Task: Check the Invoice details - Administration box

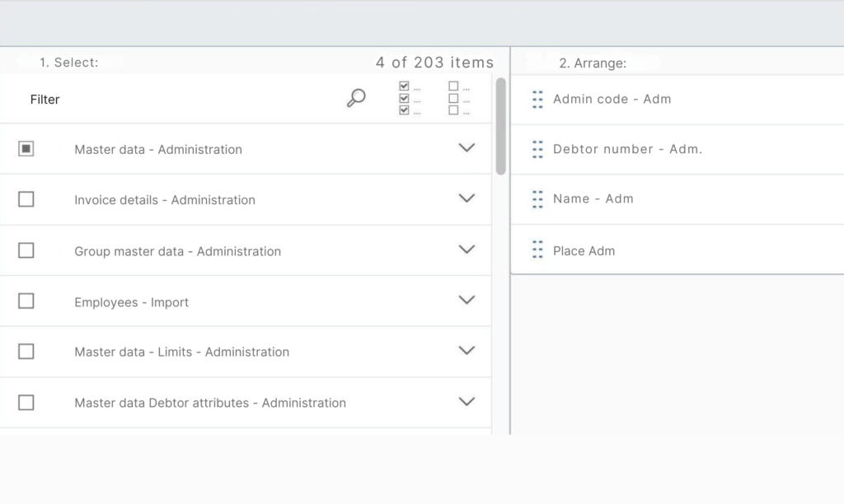Action: 26,199
